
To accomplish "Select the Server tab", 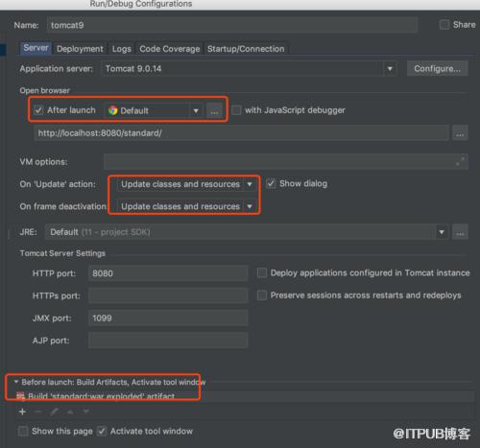I will (x=36, y=48).
